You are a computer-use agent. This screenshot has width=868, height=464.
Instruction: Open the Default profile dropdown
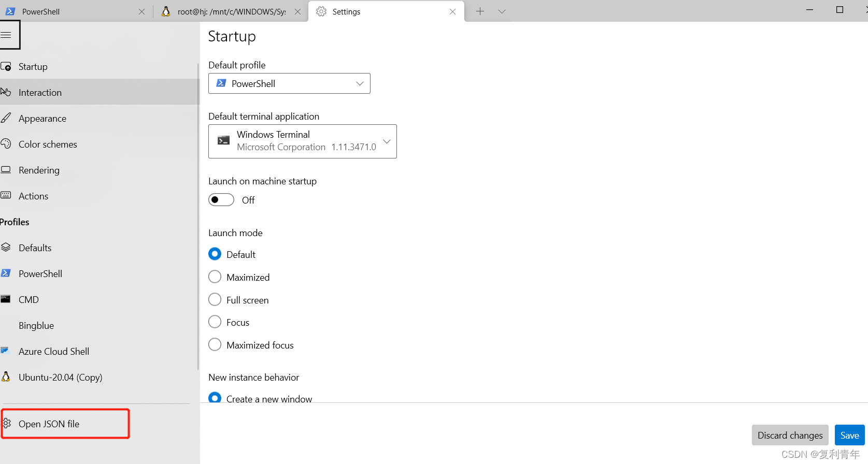pos(289,83)
